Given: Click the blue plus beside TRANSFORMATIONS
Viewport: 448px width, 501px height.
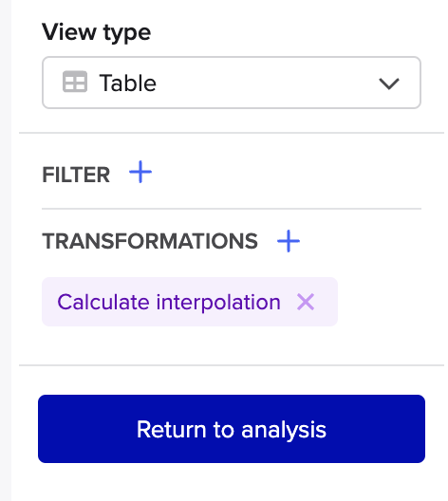Looking at the screenshot, I should tap(289, 241).
